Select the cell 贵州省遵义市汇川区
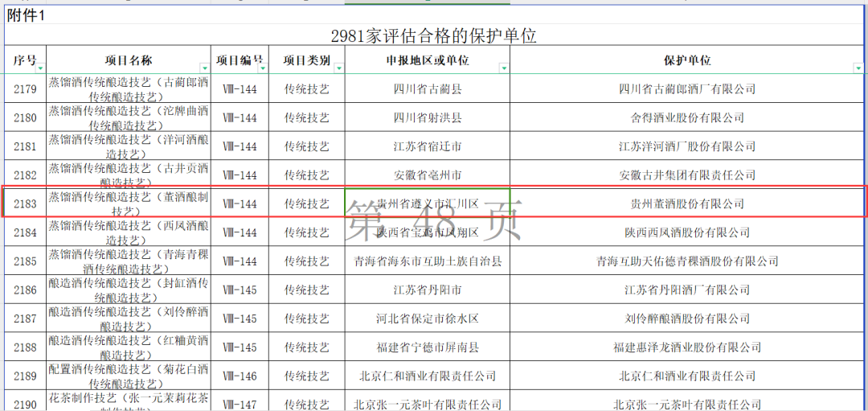 (x=427, y=204)
